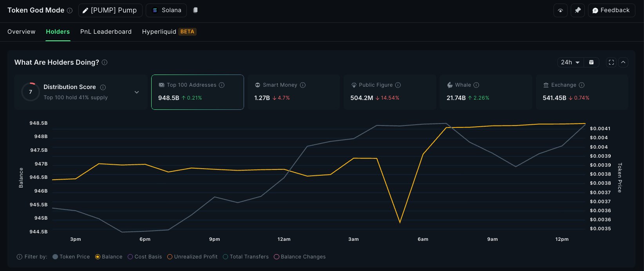Viewport: 644px width, 271px height.
Task: Pin this token with the pin icon
Action: click(578, 11)
